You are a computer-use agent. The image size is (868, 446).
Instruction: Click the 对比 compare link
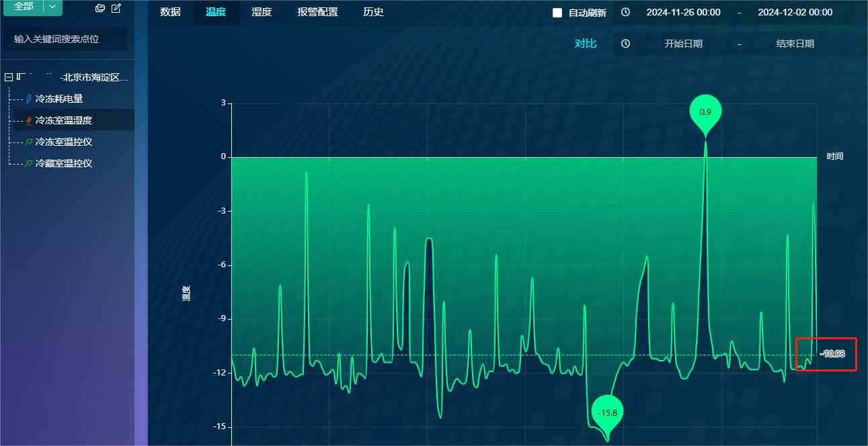[x=585, y=44]
